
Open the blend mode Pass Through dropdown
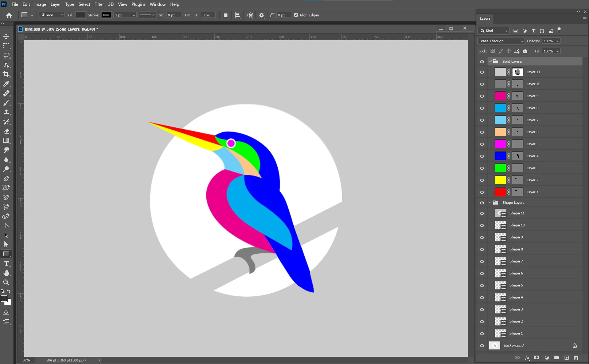pos(501,41)
